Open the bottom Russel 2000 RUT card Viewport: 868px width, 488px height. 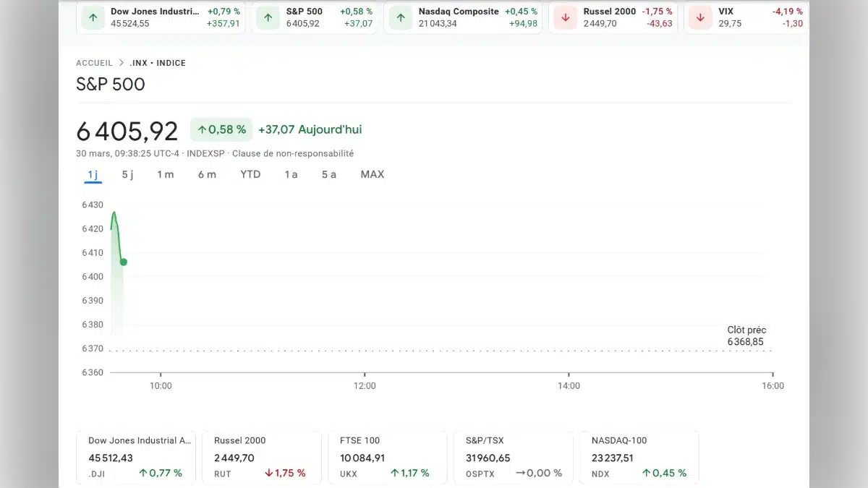coord(260,457)
